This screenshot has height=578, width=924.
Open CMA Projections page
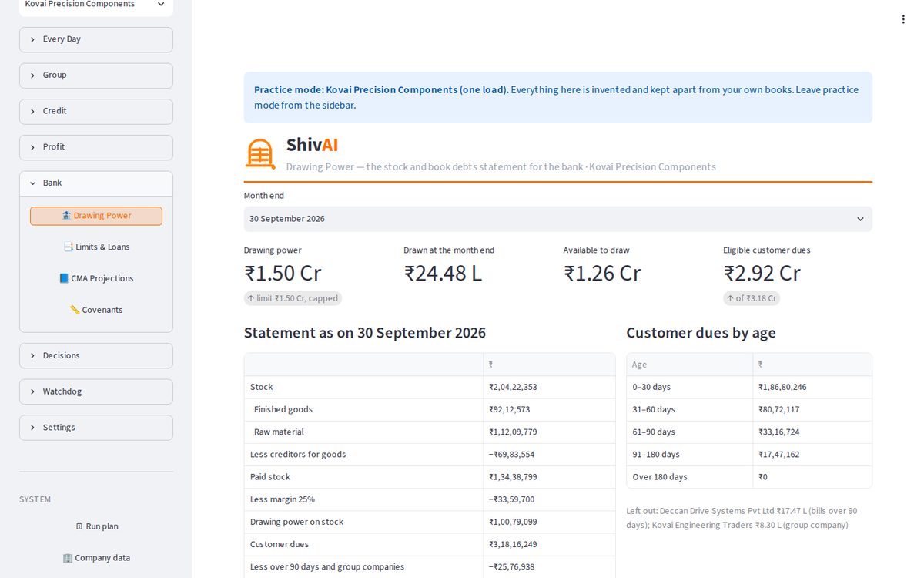click(x=96, y=279)
